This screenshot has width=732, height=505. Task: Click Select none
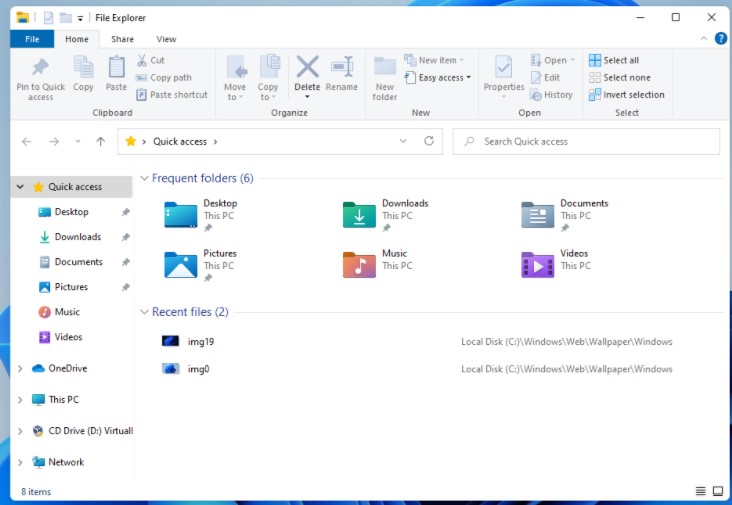coord(619,77)
